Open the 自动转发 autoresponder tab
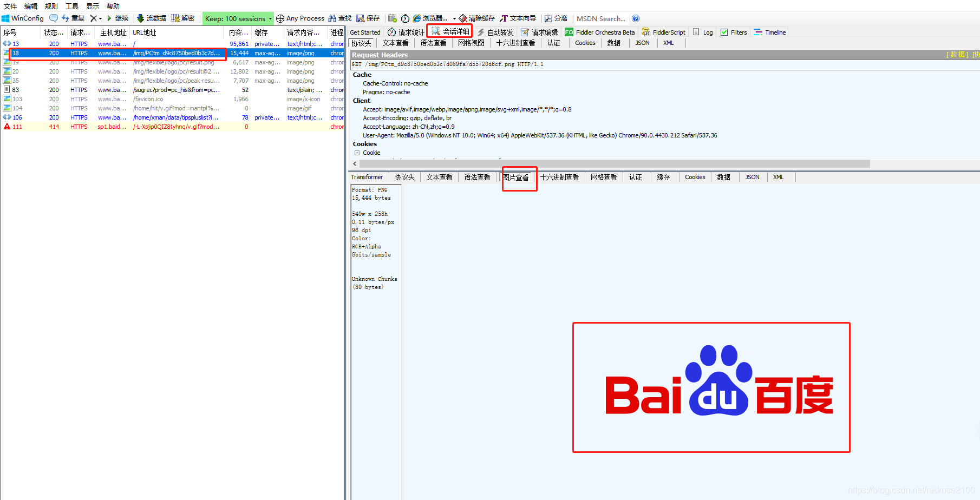This screenshot has height=500, width=980. pyautogui.click(x=495, y=32)
